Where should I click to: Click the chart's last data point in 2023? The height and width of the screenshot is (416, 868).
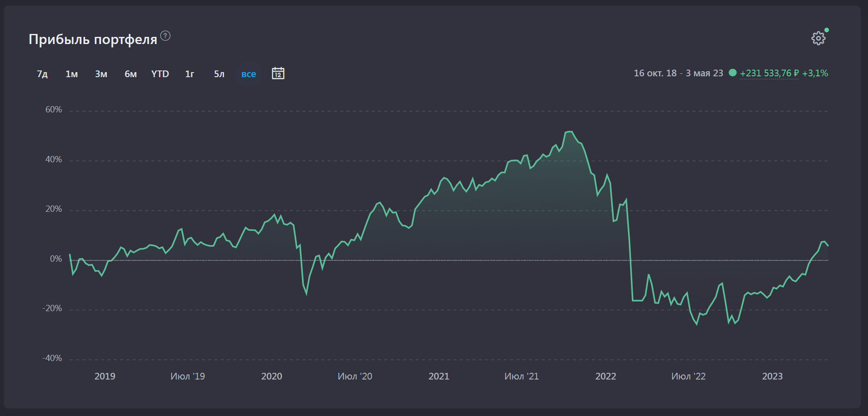tap(828, 246)
